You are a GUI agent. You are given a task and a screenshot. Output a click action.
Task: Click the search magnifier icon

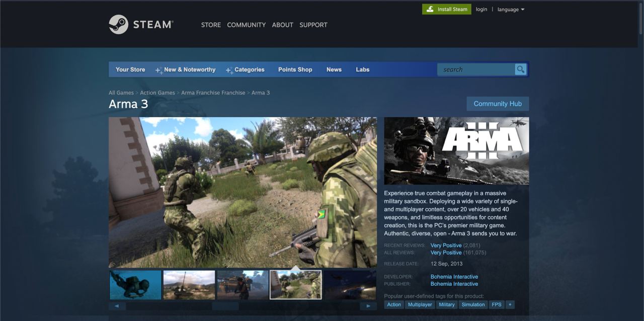pos(520,69)
